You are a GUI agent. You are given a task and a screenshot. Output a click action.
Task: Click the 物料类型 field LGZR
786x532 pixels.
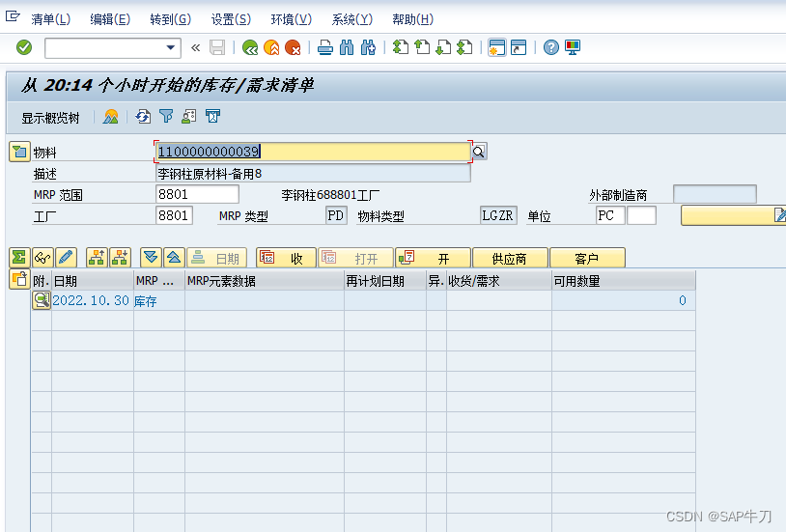point(498,215)
